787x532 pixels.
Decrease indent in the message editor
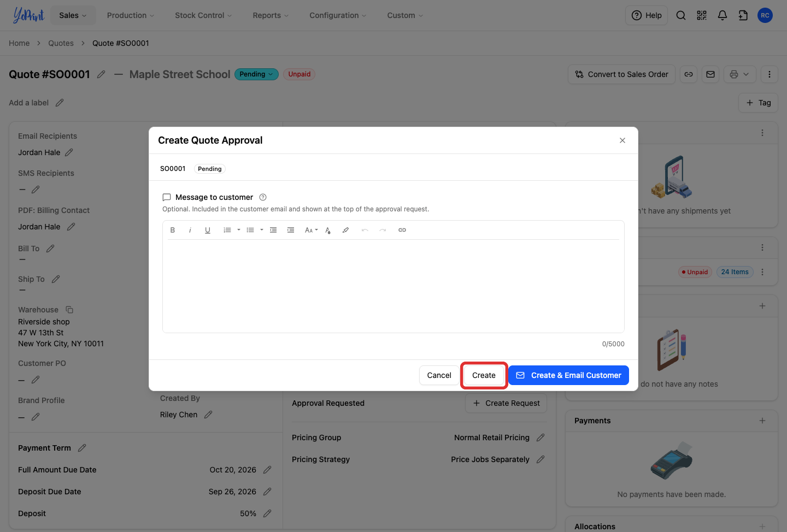(273, 230)
